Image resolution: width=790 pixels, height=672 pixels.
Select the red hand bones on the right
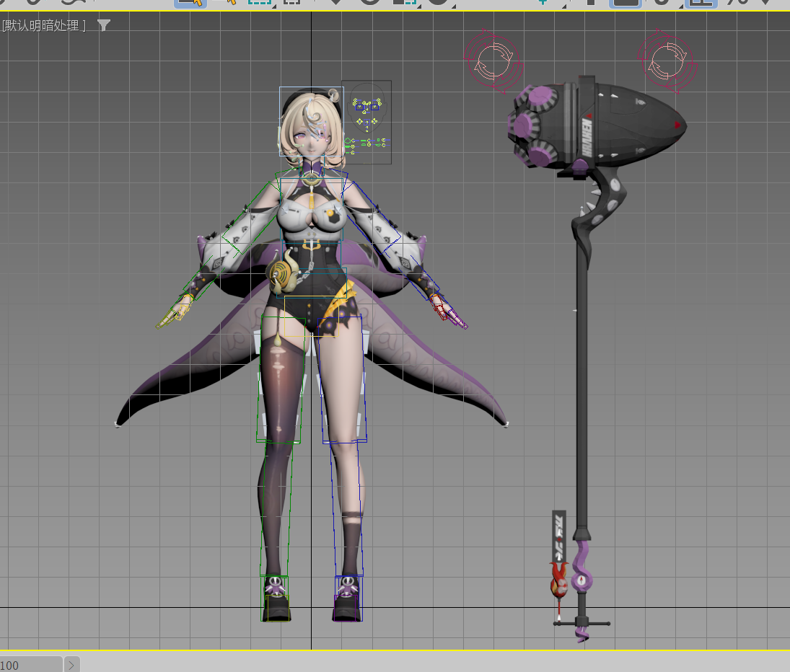[x=444, y=310]
